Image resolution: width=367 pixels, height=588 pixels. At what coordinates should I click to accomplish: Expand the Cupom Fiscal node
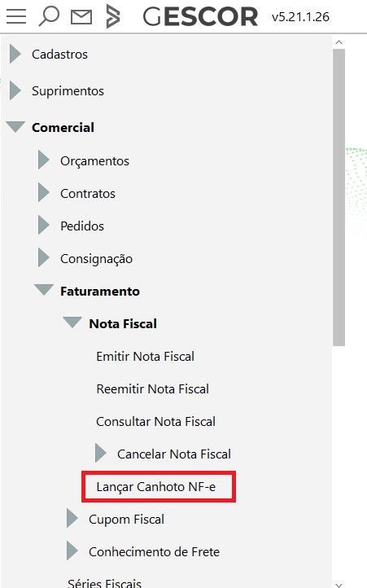72,518
